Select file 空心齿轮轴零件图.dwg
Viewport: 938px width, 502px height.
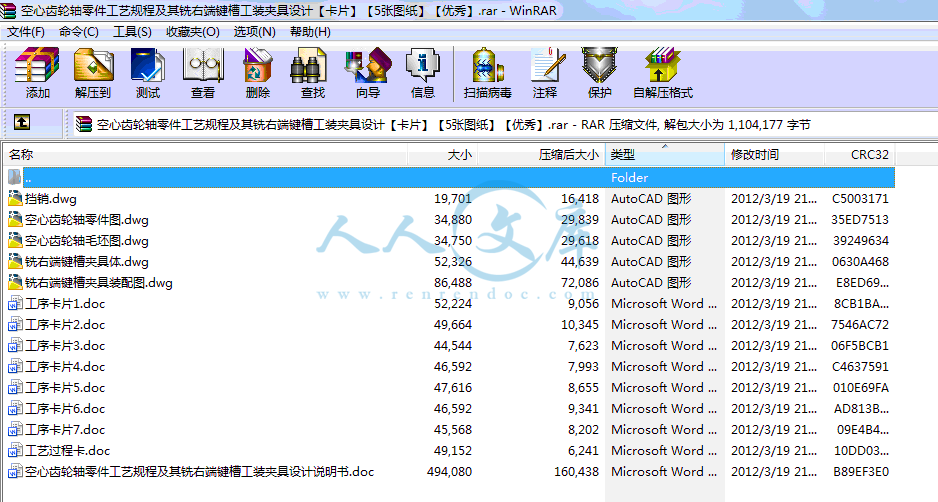pos(87,220)
